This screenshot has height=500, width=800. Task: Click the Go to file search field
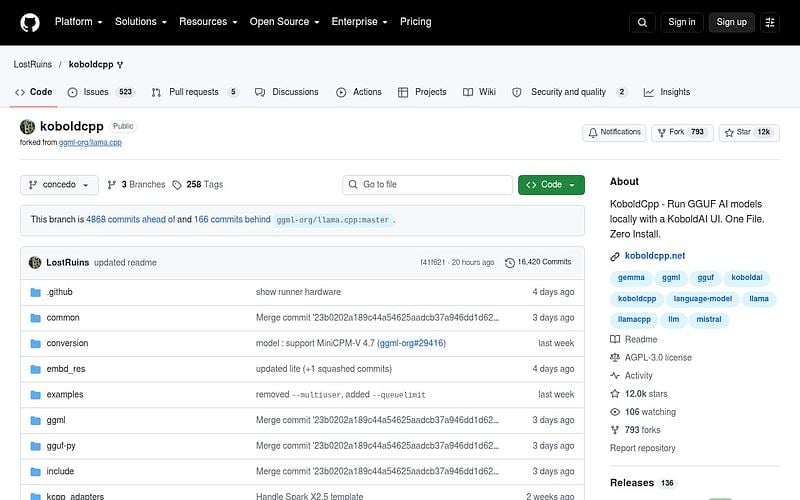click(x=428, y=185)
